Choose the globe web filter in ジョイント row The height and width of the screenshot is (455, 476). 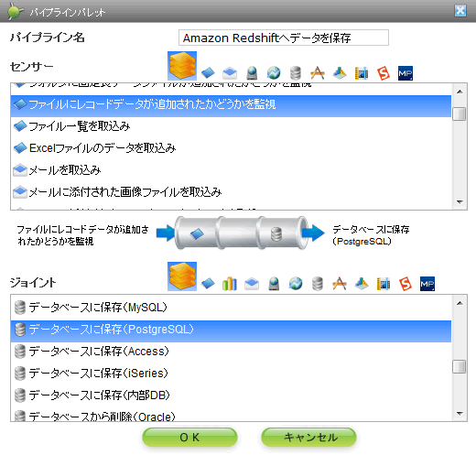(296, 284)
